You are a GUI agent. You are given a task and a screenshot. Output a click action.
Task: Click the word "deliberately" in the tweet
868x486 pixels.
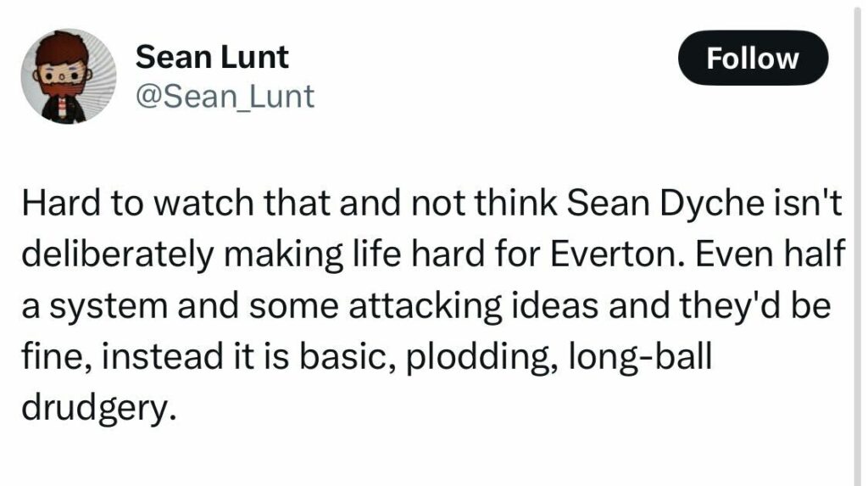click(117, 254)
